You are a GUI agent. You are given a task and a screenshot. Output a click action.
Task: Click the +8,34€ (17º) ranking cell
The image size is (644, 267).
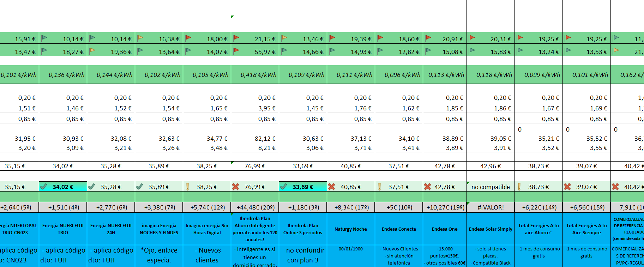point(351,207)
